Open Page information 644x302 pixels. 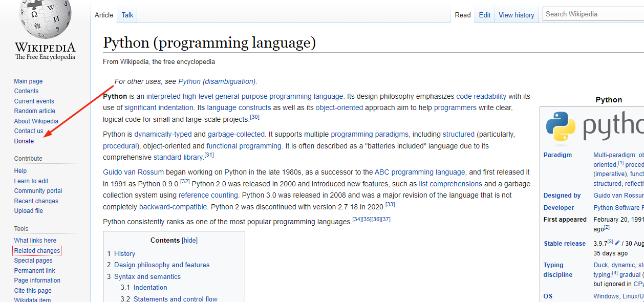(x=37, y=281)
